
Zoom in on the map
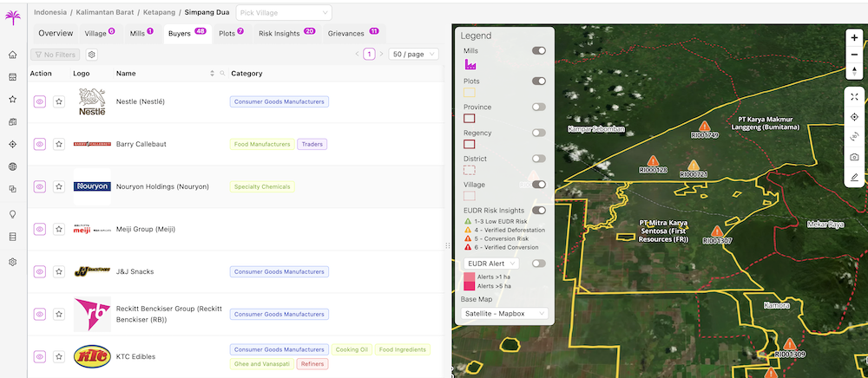pyautogui.click(x=854, y=38)
